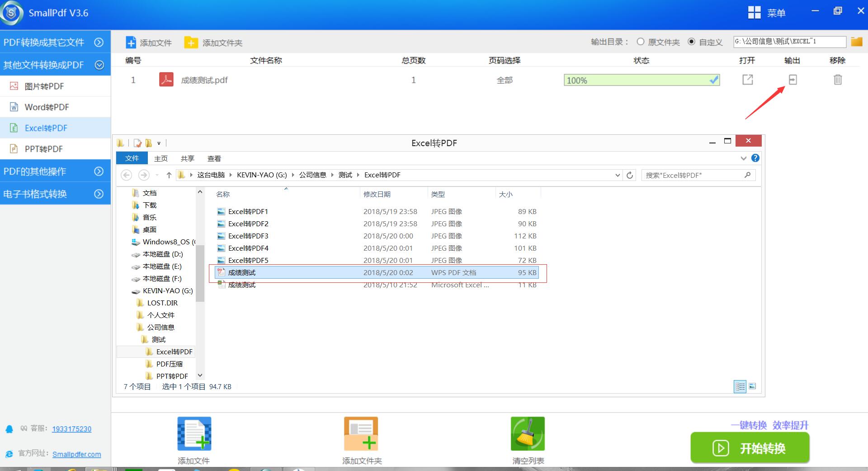The image size is (868, 471).
Task: Click the Explorer forward navigation arrow
Action: (144, 175)
